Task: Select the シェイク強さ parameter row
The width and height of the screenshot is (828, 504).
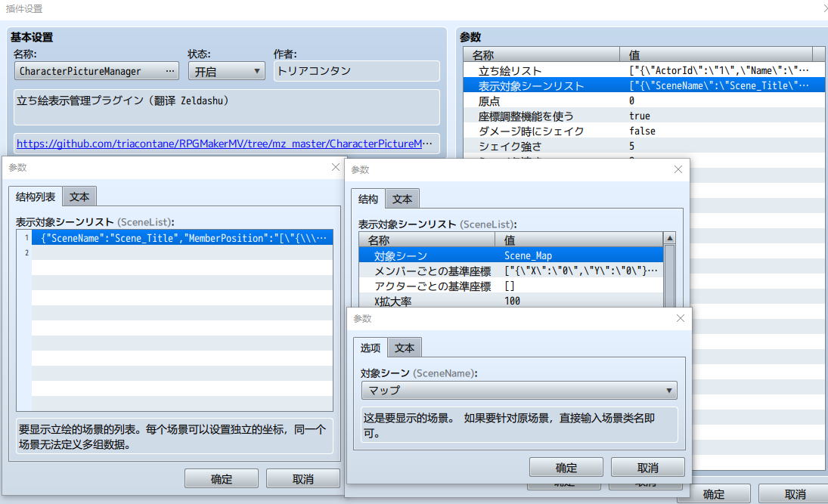Action: click(x=643, y=146)
